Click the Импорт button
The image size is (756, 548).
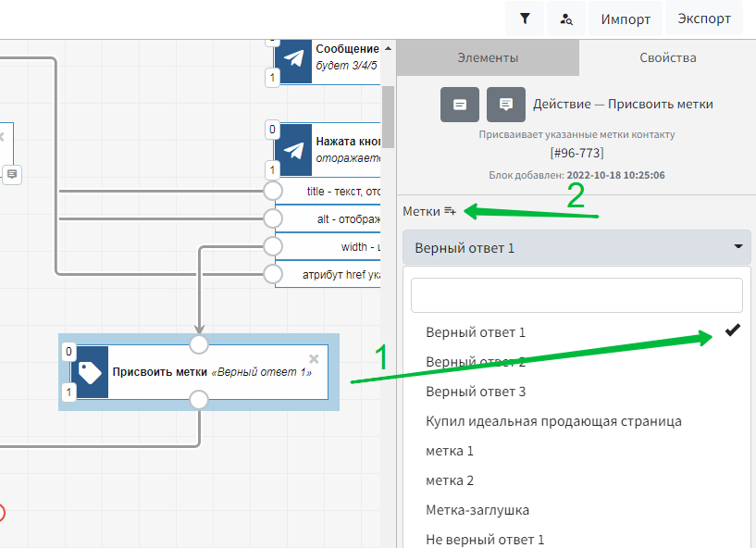[626, 19]
